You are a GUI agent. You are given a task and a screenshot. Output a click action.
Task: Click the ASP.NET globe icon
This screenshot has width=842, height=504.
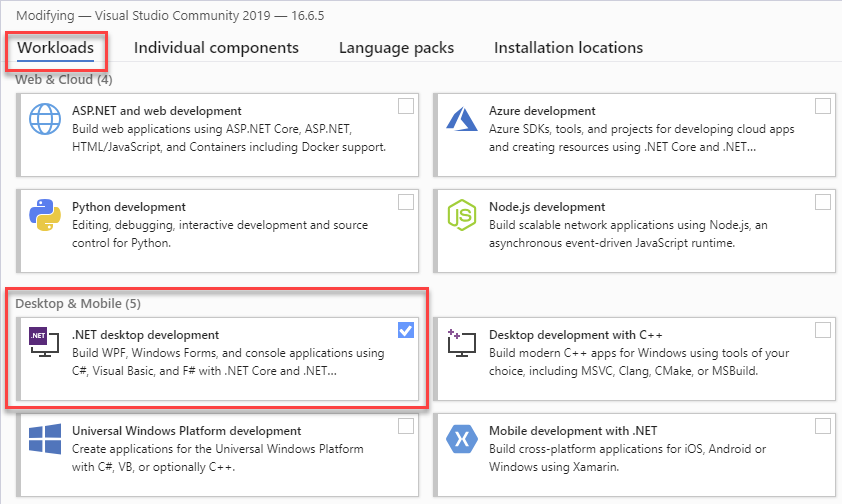(46, 120)
